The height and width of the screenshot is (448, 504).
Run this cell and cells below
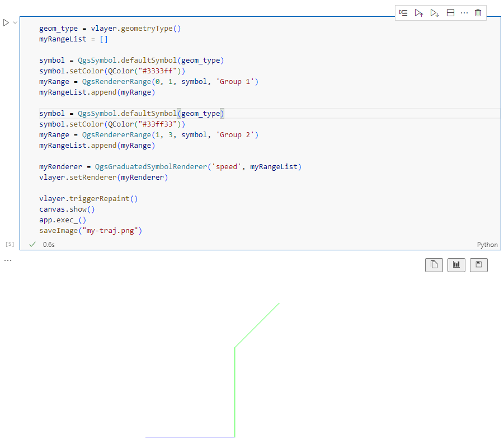pos(435,13)
